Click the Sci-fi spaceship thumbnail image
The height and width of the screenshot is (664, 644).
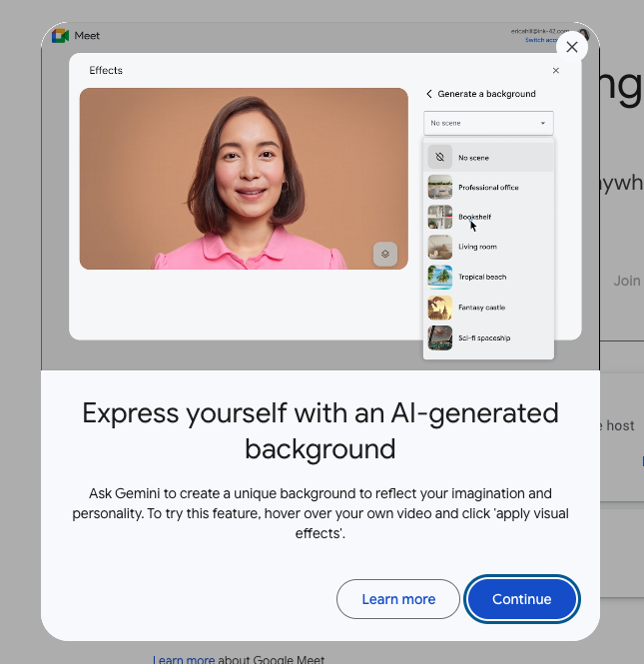tap(440, 337)
